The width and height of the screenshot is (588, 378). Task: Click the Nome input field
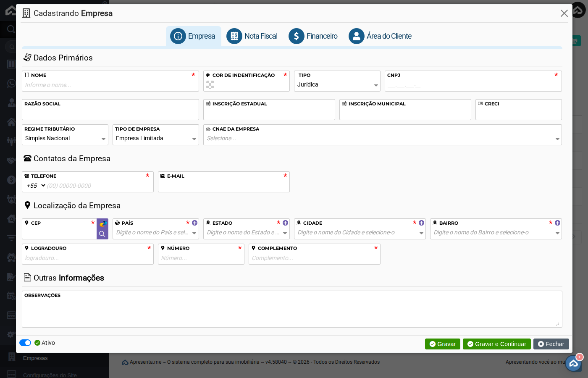pos(110,85)
